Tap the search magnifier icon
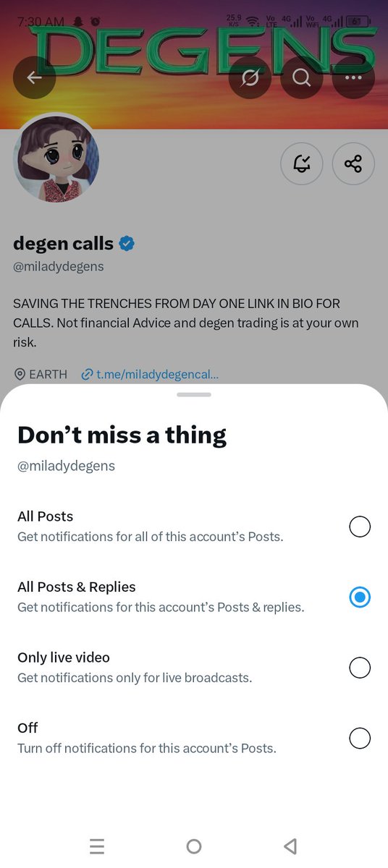 (302, 77)
